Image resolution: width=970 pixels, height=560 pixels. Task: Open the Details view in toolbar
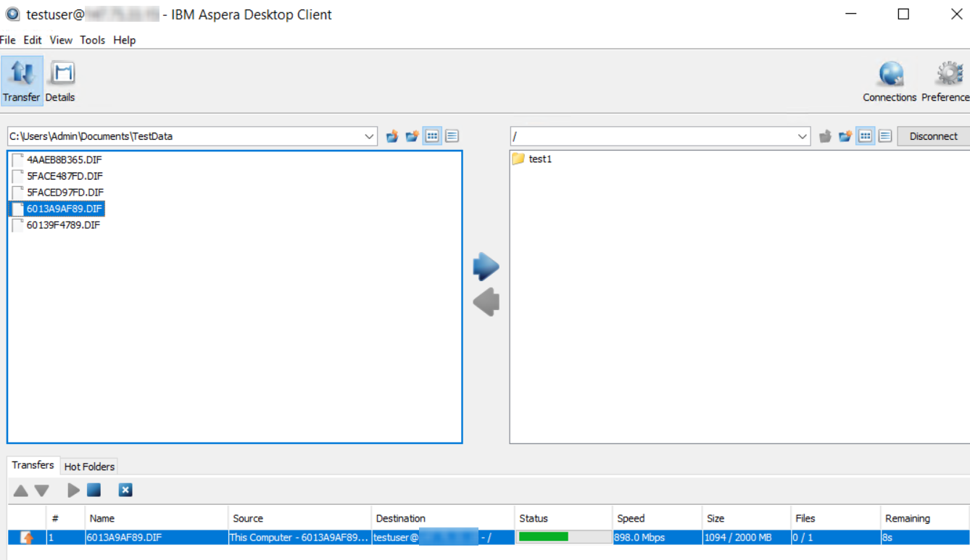coord(60,81)
